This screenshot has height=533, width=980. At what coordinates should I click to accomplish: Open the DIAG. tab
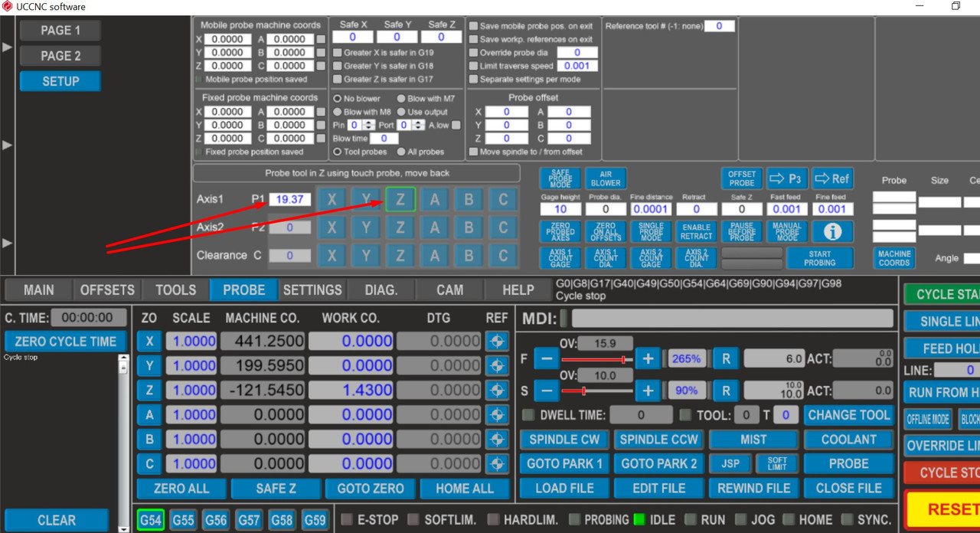pos(381,290)
